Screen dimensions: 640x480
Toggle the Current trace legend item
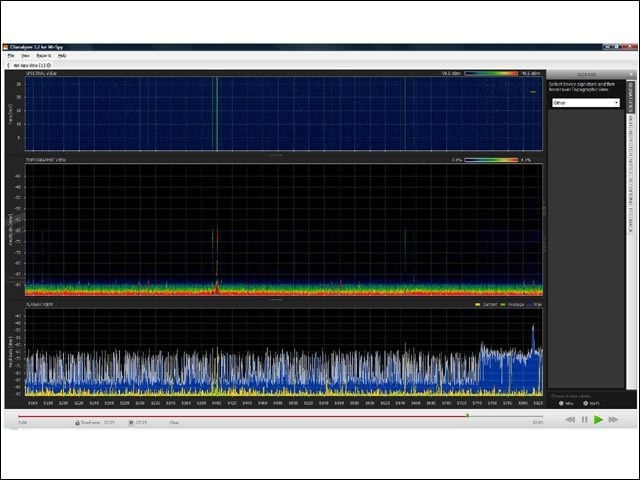click(x=486, y=304)
